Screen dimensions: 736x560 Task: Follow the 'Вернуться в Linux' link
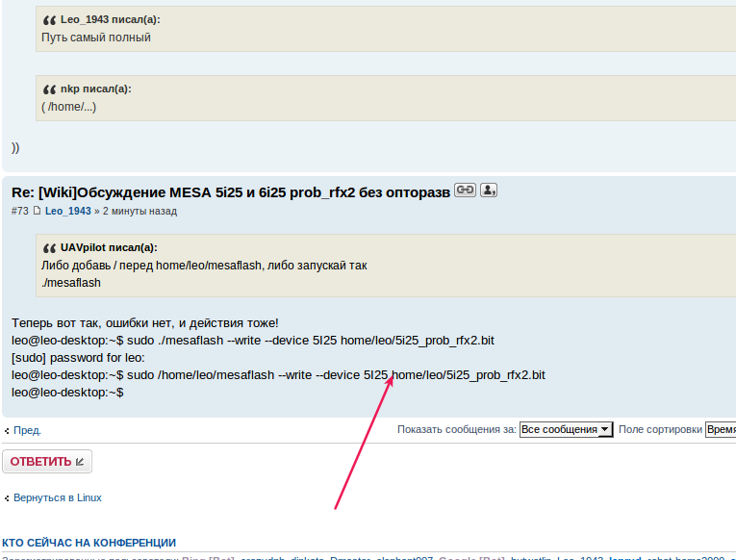58,497
